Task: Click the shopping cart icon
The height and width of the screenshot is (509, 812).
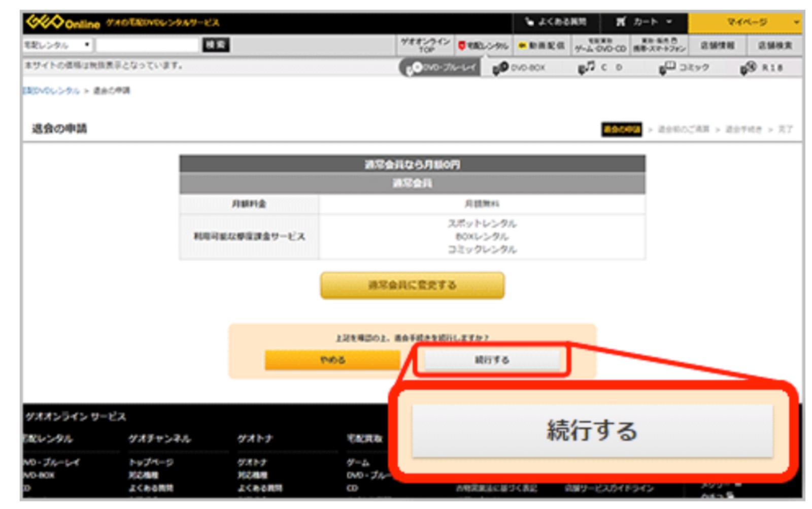Action: point(621,22)
